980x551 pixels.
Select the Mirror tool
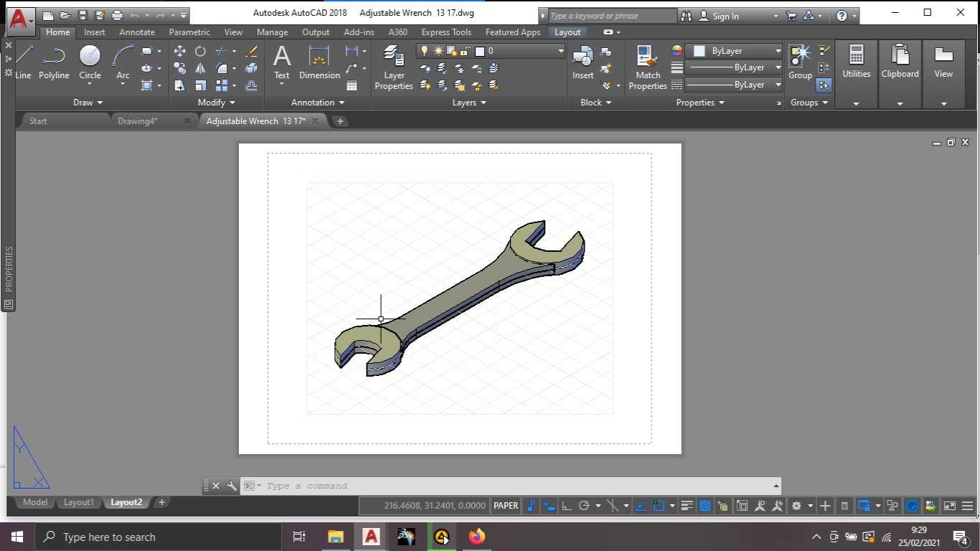[x=201, y=68]
